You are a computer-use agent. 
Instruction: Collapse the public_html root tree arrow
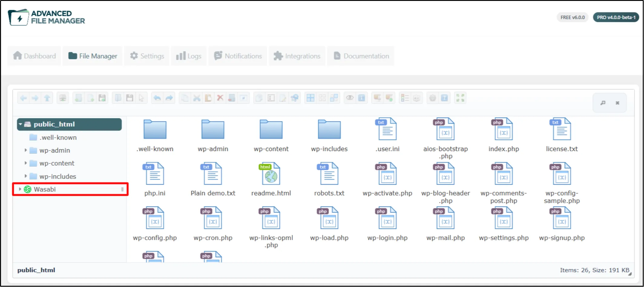point(20,124)
